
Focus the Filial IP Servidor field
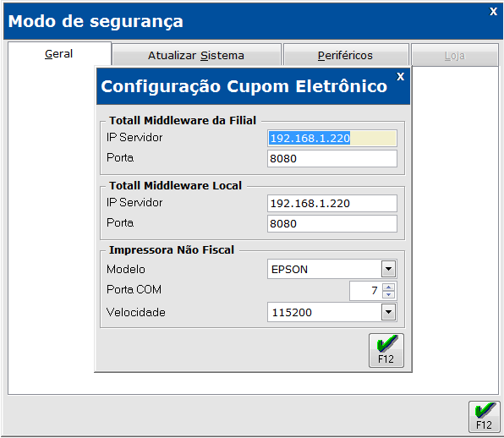[x=332, y=138]
